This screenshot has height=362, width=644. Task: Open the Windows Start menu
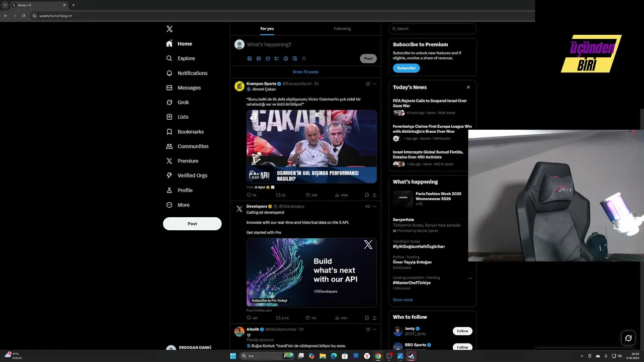pyautogui.click(x=233, y=356)
